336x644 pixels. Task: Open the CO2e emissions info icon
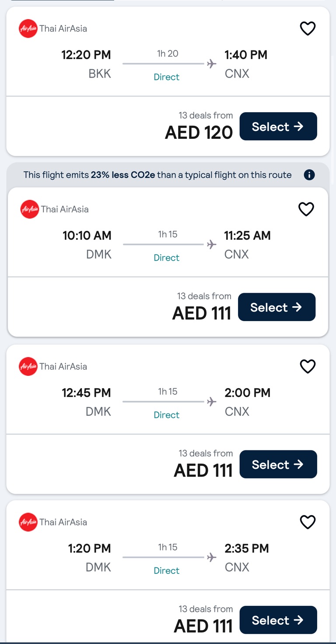[x=309, y=175]
